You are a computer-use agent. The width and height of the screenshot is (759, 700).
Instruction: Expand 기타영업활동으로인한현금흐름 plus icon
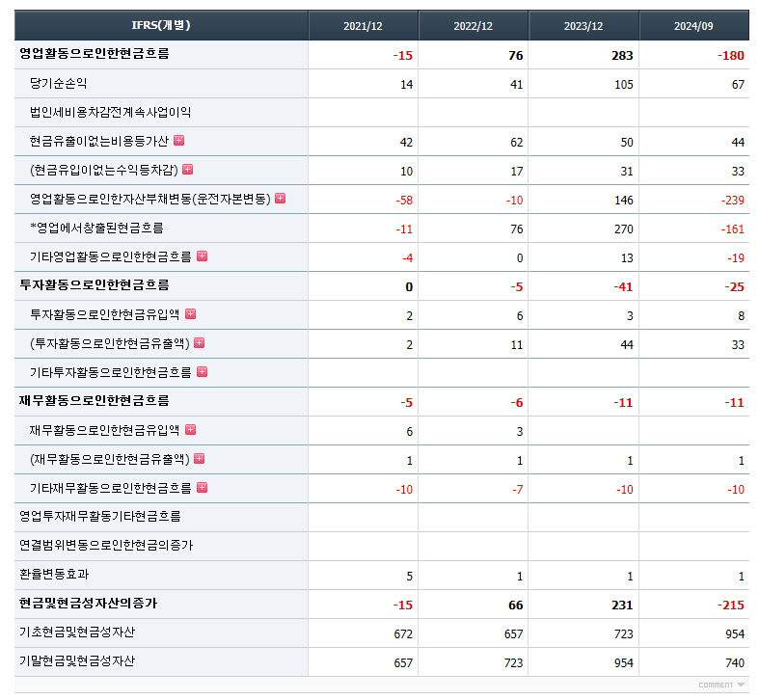coord(203,256)
